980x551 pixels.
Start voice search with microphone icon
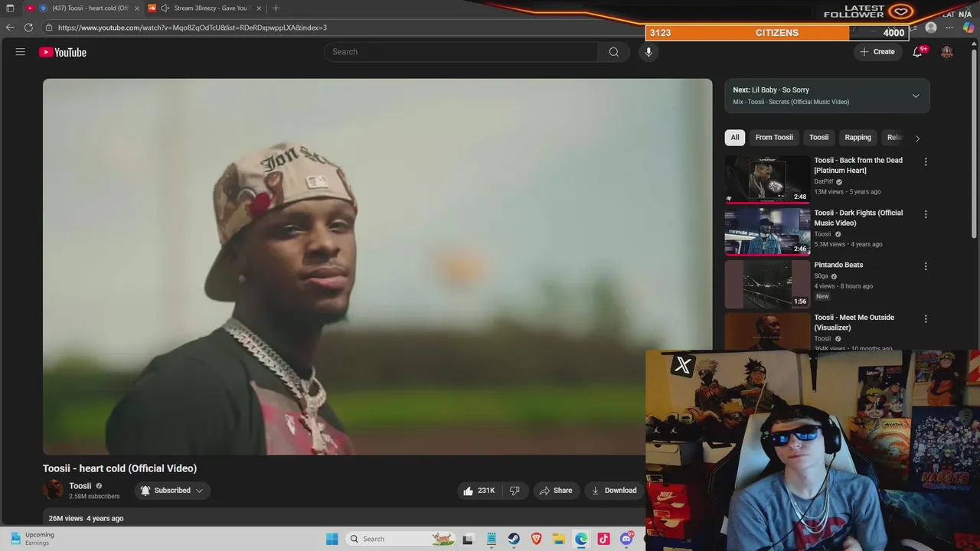pyautogui.click(x=648, y=52)
